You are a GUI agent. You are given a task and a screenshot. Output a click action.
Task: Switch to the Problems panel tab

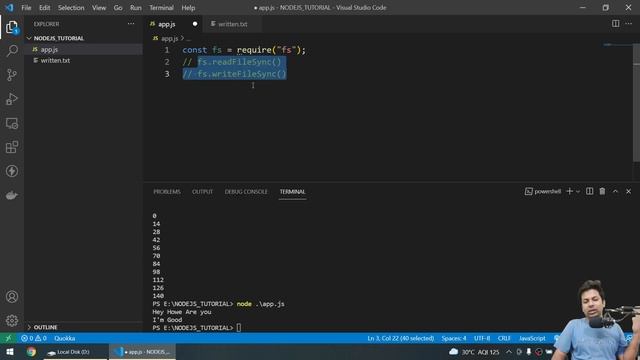tap(167, 192)
